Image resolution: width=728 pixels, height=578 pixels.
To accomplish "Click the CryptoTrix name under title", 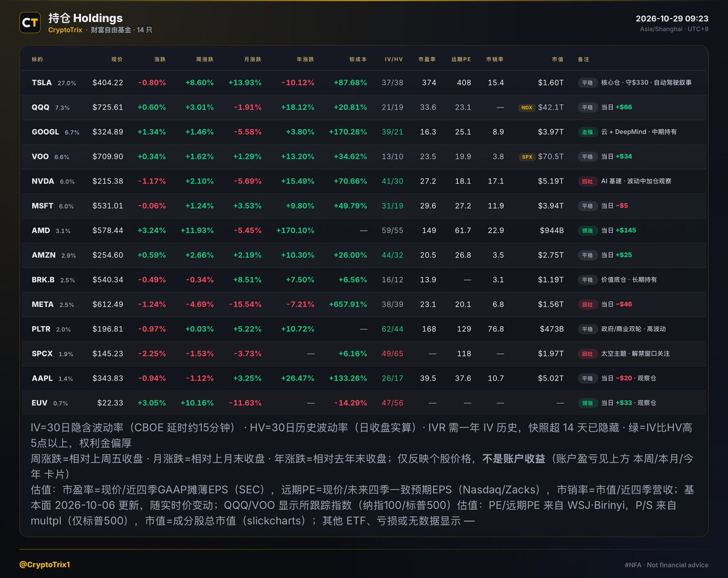I will point(65,30).
